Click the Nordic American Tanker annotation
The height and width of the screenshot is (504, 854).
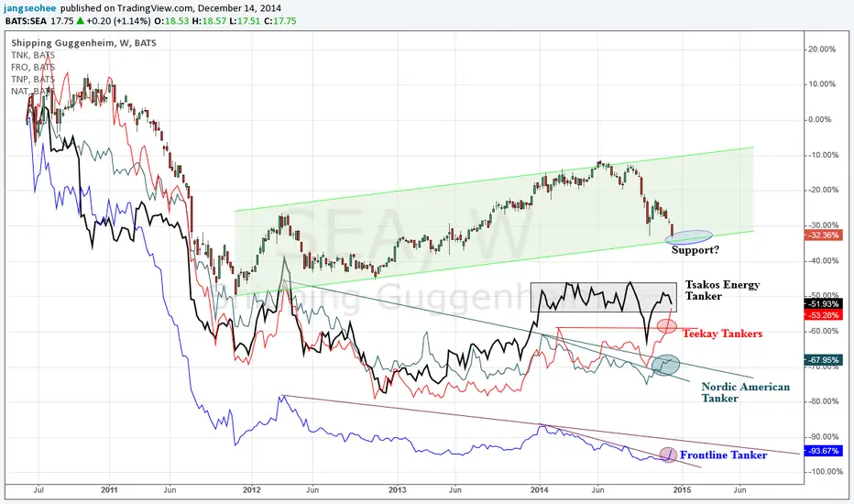[x=746, y=392]
